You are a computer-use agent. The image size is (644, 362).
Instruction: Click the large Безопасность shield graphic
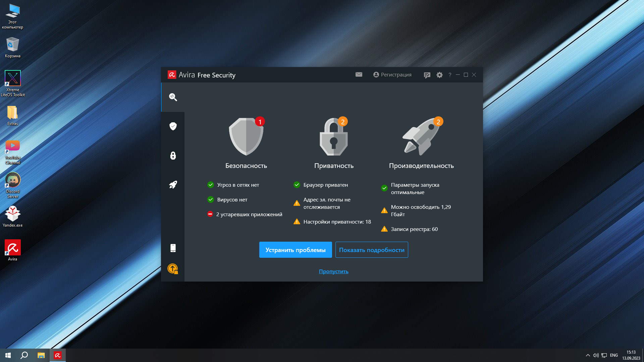click(x=246, y=137)
